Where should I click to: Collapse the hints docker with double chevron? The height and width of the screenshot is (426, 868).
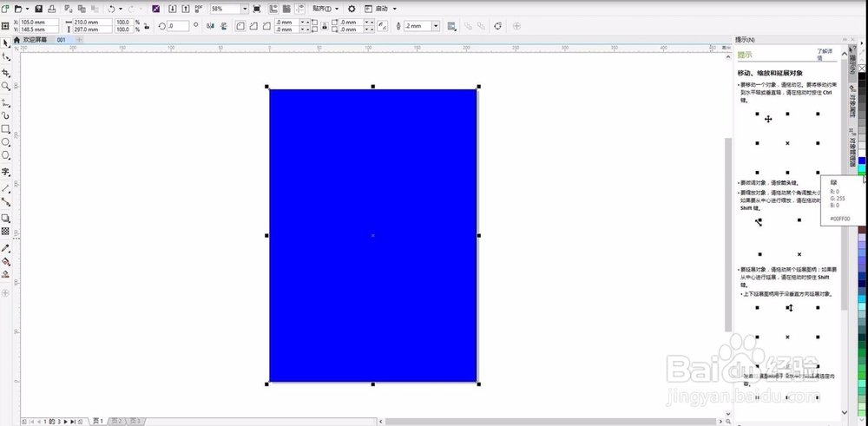[x=845, y=39]
